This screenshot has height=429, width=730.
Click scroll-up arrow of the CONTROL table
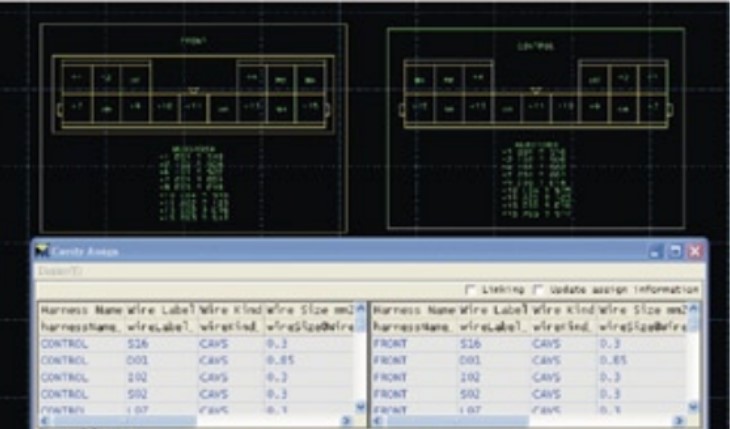[361, 309]
